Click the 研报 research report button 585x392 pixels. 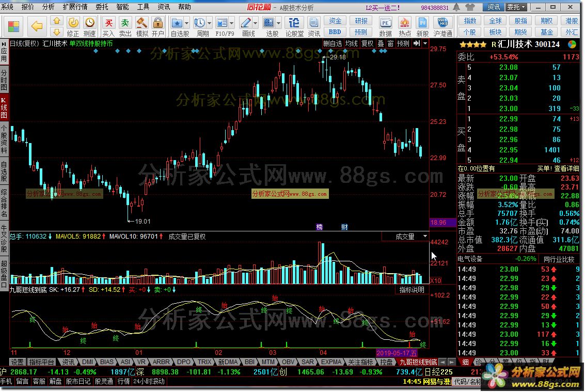tap(361, 21)
